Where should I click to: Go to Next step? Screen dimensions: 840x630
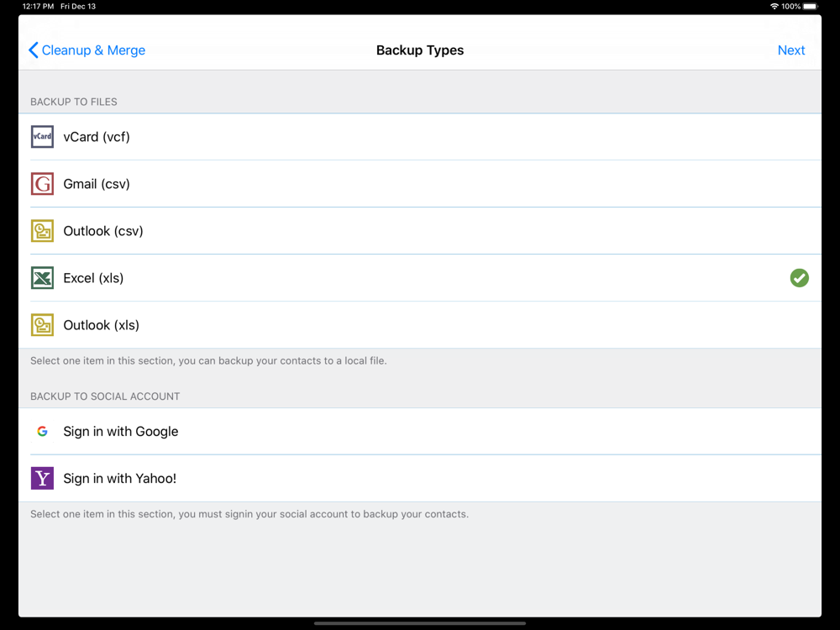click(790, 50)
